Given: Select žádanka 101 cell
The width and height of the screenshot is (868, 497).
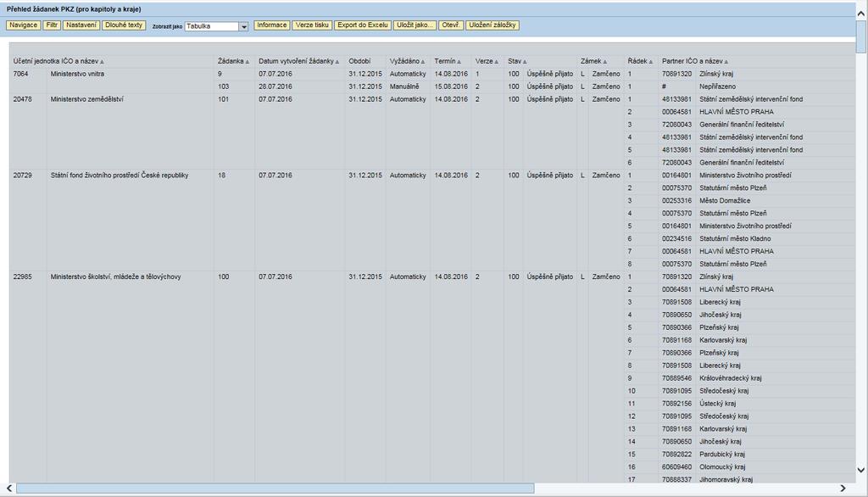Looking at the screenshot, I should tap(223, 99).
